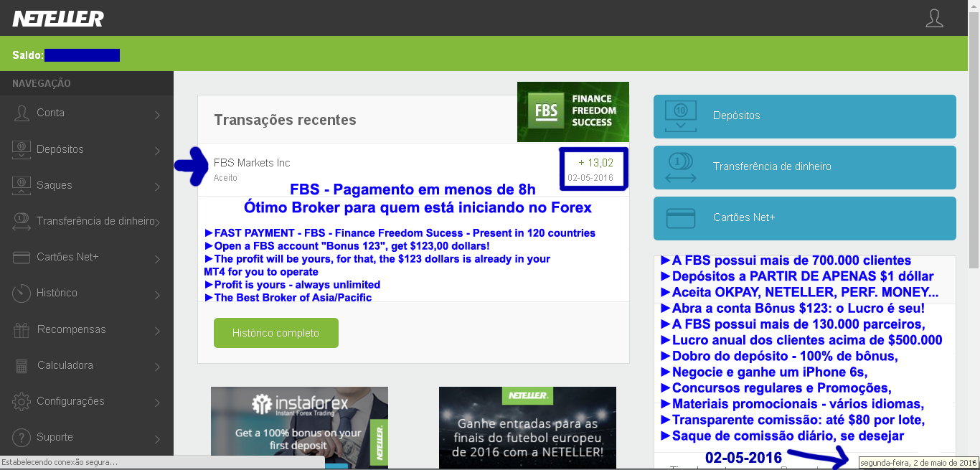Image resolution: width=980 pixels, height=470 pixels.
Task: Expand the Conta menu chevron
Action: tap(157, 114)
